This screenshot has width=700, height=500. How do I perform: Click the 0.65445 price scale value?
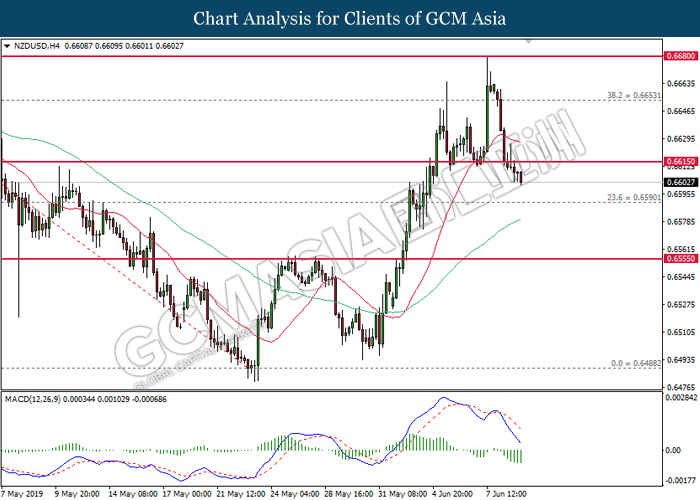(x=681, y=277)
